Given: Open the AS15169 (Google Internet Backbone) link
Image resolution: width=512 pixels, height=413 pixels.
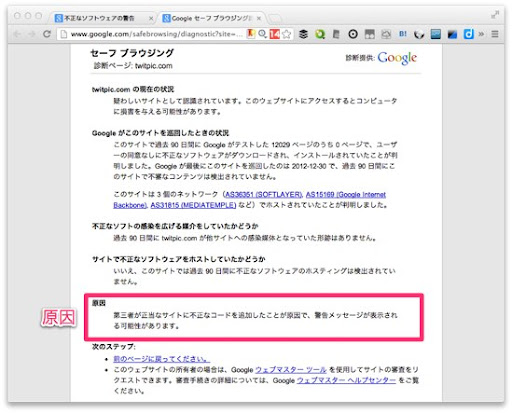Looking at the screenshot, I should pos(249,200).
